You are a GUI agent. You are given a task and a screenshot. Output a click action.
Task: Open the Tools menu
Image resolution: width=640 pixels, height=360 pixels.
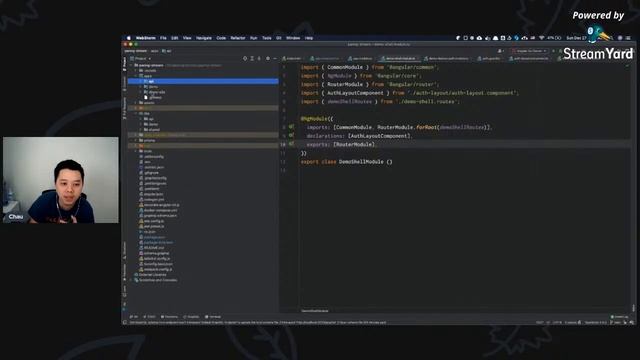[x=267, y=38]
